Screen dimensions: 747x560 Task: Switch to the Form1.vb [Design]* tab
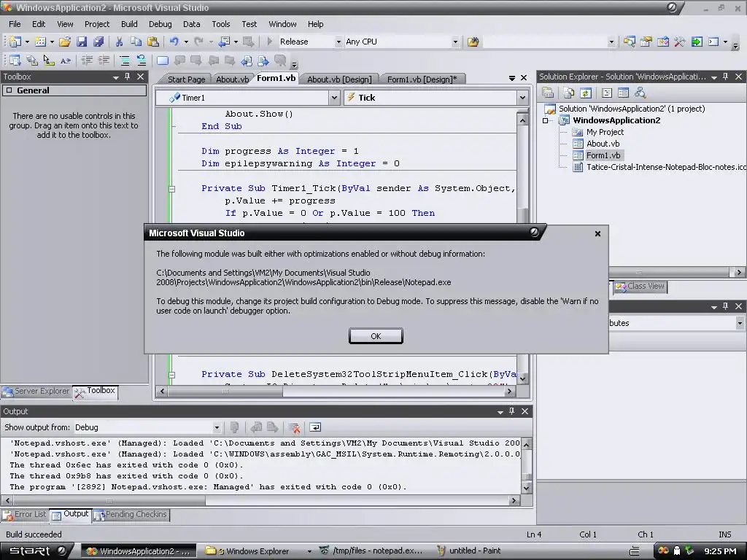[x=422, y=79]
